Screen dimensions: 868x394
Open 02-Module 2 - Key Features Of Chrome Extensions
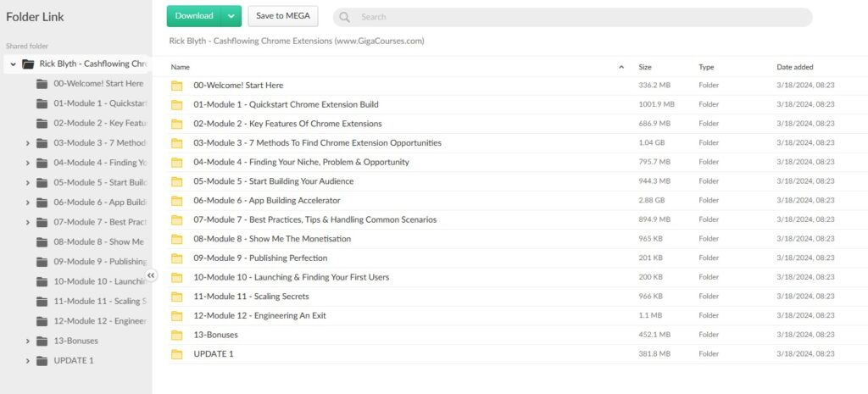click(x=288, y=124)
